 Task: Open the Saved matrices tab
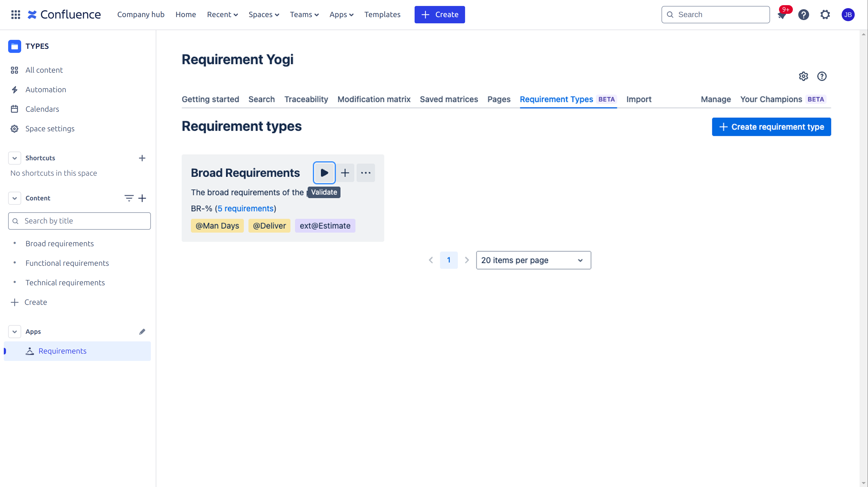pyautogui.click(x=449, y=99)
